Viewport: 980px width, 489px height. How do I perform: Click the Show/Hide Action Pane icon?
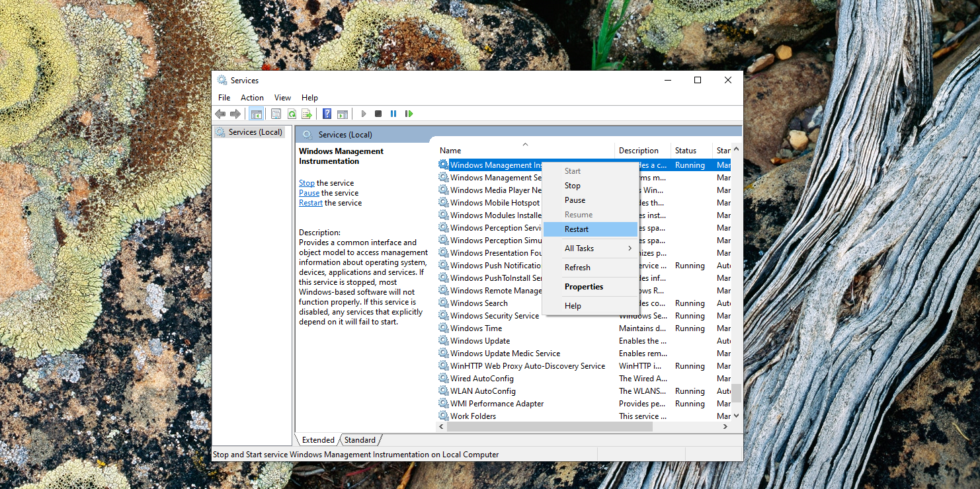[343, 114]
